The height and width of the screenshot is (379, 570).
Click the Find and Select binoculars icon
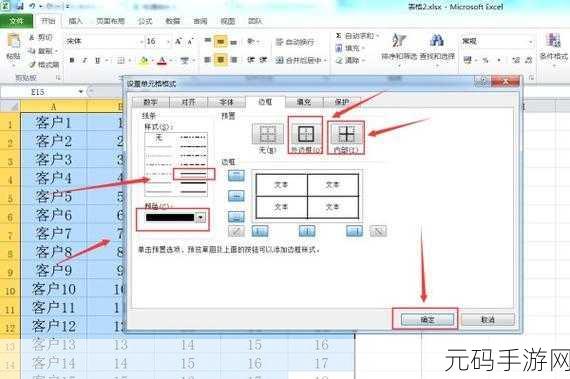[436, 40]
